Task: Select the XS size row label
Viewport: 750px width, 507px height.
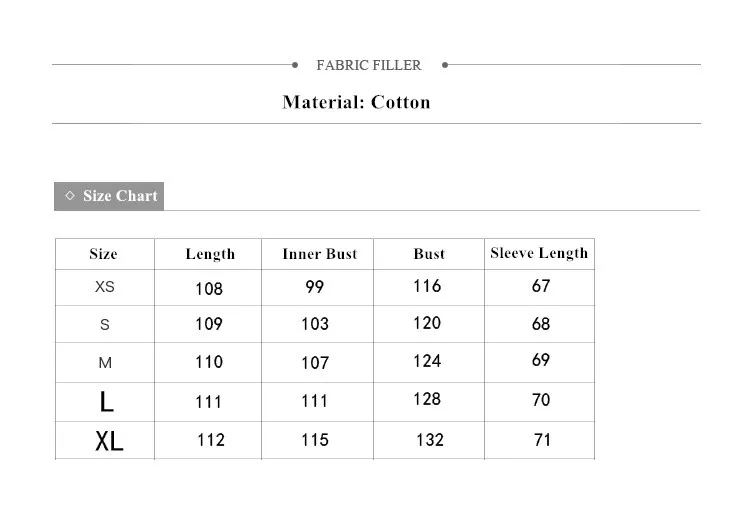Action: 105,287
